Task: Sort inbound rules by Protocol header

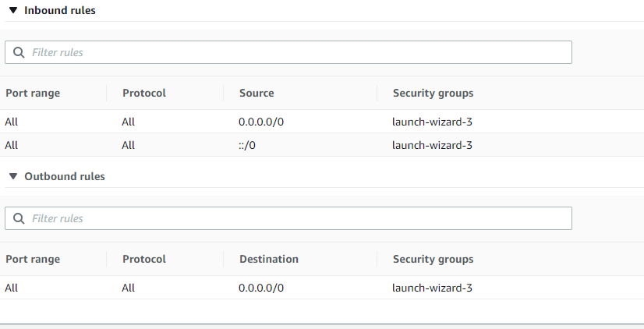Action: pos(144,94)
